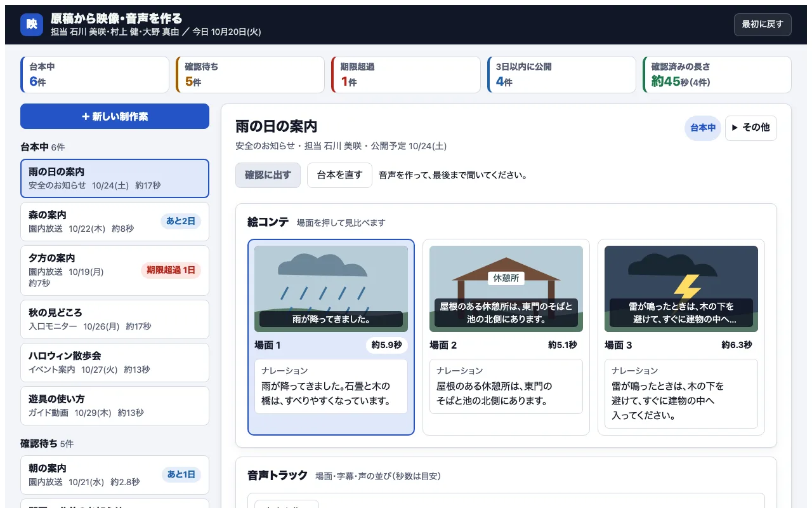Create a new project with 新しい制作案

(x=115, y=116)
